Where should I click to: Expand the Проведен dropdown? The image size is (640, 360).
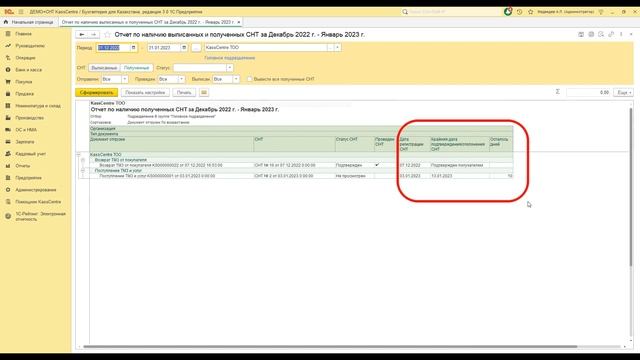click(x=181, y=79)
